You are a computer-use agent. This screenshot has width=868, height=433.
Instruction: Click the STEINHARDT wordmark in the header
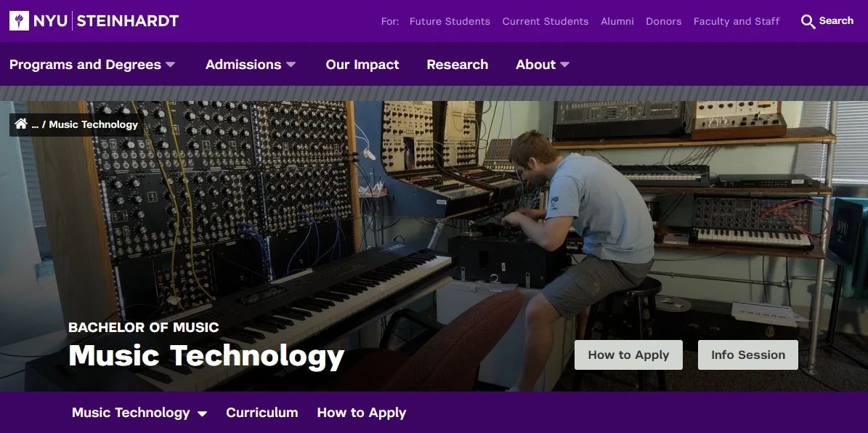[127, 21]
